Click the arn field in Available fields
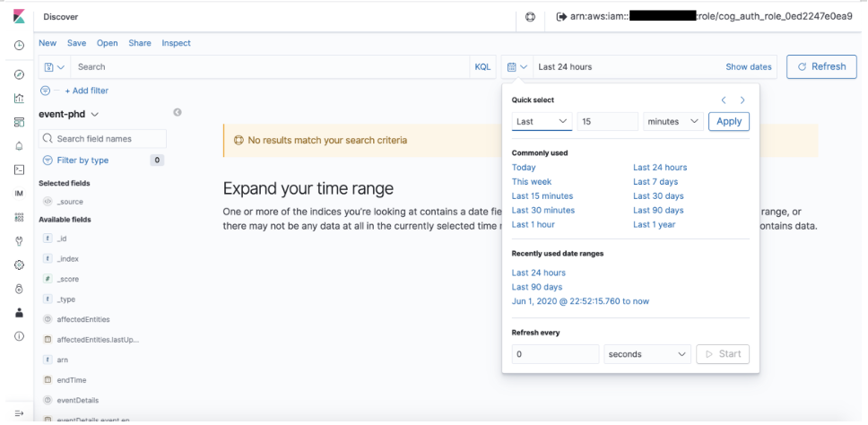Screen dimensions: 868x425 pos(63,360)
